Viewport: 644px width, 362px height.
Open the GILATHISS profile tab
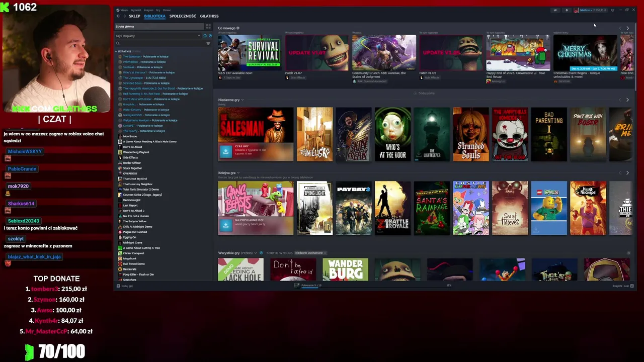coord(209,16)
